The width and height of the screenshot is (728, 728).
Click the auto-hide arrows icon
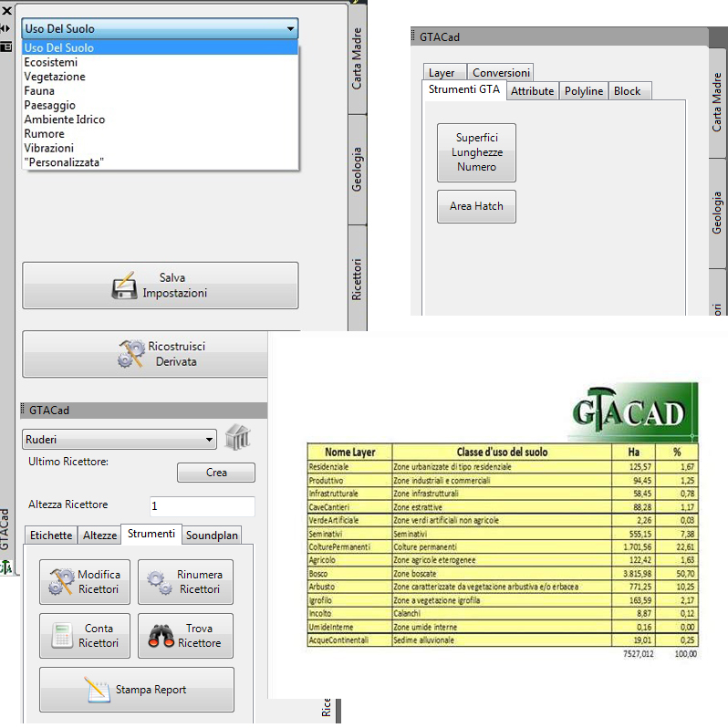tap(5, 28)
